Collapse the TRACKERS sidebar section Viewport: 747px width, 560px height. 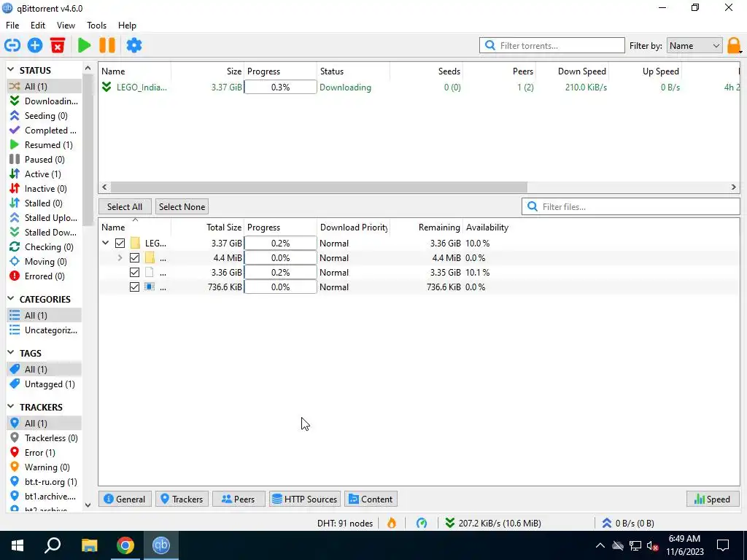point(11,407)
